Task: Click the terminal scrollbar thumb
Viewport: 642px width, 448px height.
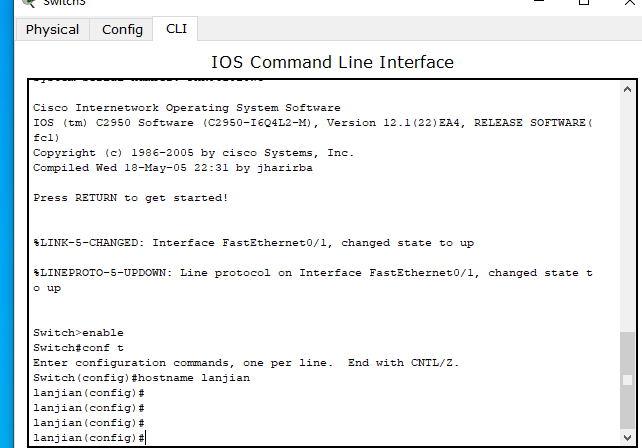Action: coord(627,380)
